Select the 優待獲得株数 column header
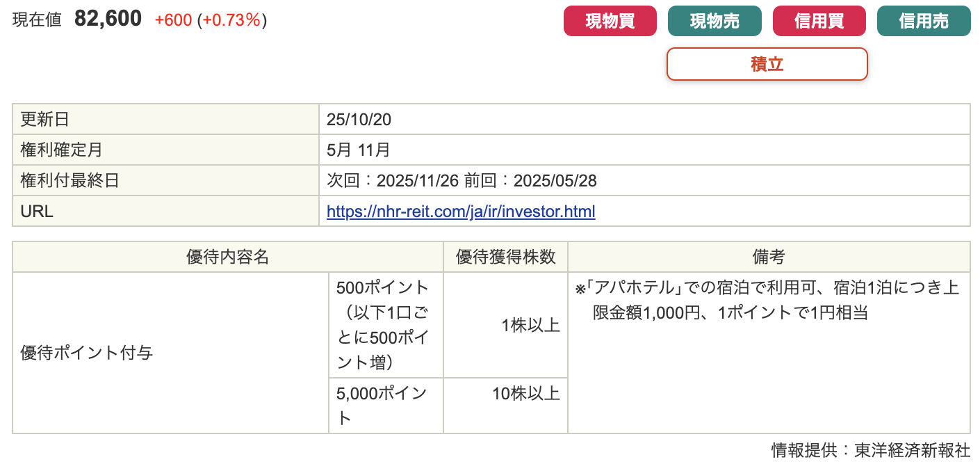The image size is (980, 462). tap(505, 257)
